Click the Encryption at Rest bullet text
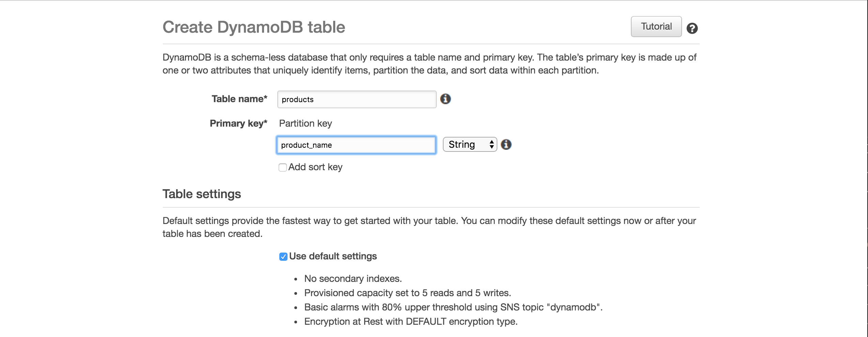This screenshot has height=337, width=868. (x=411, y=322)
